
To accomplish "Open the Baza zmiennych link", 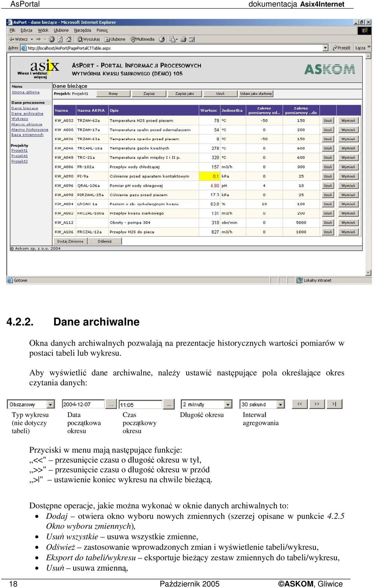I will tap(27, 135).
